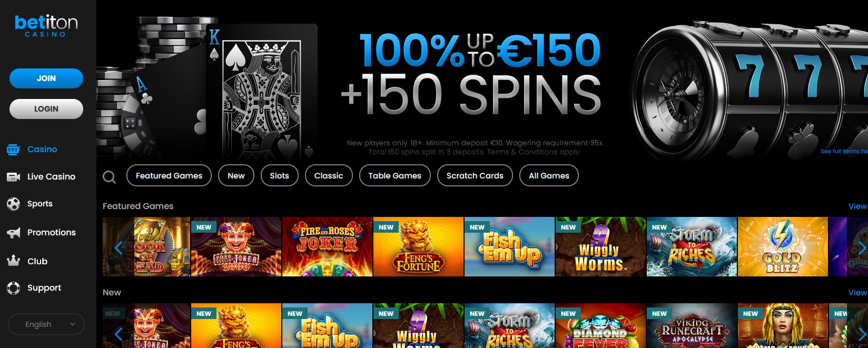Select the Table Games category tab
868x348 pixels.
[395, 176]
